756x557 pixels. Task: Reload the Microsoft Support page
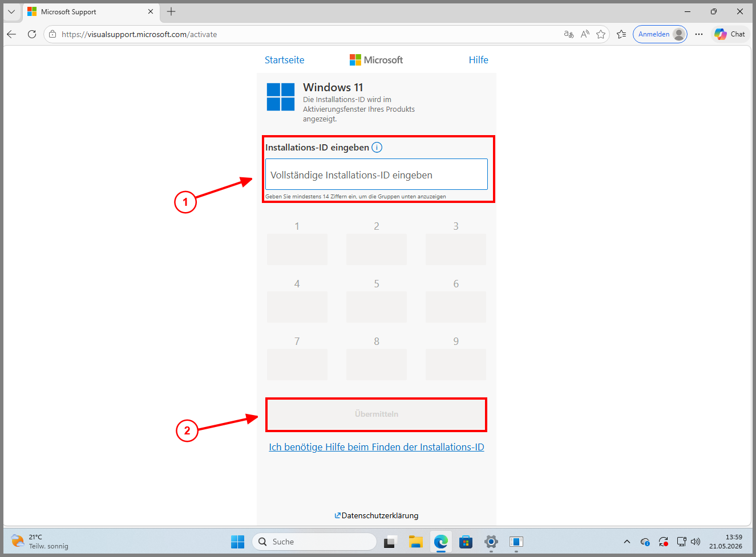point(32,34)
